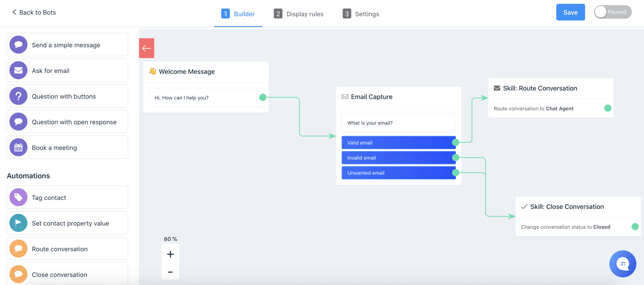Viewport: 644px width, 285px height.
Task: Select the Email Capture node title
Action: [372, 97]
